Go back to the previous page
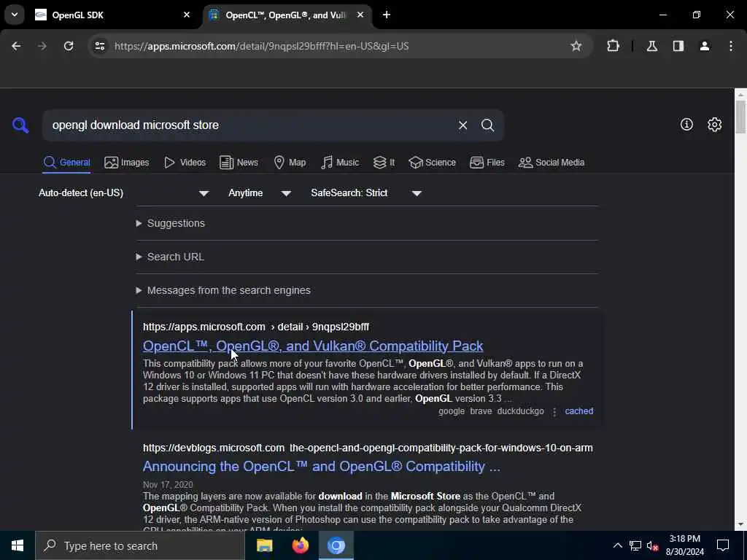The image size is (747, 560). pos(16,46)
